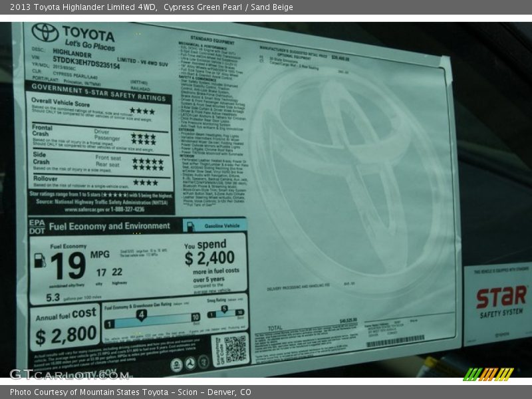This screenshot has height=399, width=532.
Task: Click the '5.3' gallons per 100 miles value
Action: pos(53,298)
